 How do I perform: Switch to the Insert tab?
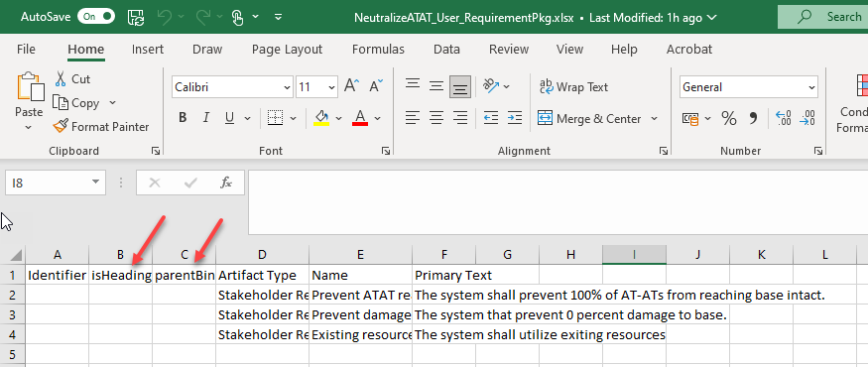coord(148,50)
